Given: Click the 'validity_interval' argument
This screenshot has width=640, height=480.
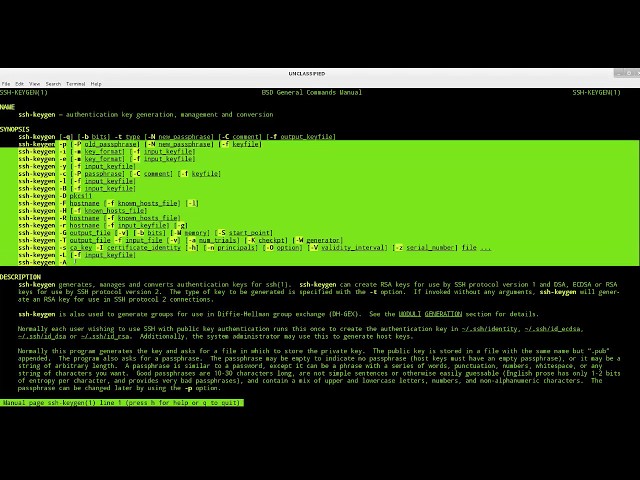Looking at the screenshot, I should (353, 247).
